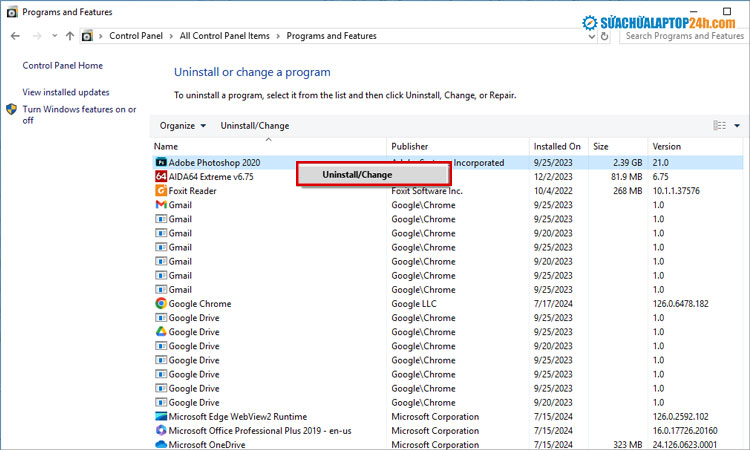Image resolution: width=750 pixels, height=450 pixels.
Task: Click the Microsoft Edge WebView2 Runtime icon
Action: click(x=160, y=417)
